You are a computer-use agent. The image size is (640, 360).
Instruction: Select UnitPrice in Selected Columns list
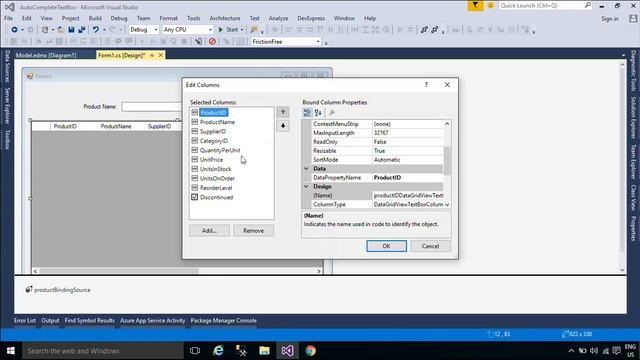(211, 160)
